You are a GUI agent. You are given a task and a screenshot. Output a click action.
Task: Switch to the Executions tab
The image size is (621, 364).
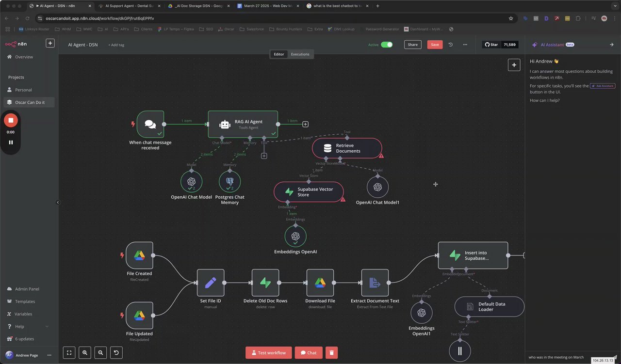pos(300,54)
